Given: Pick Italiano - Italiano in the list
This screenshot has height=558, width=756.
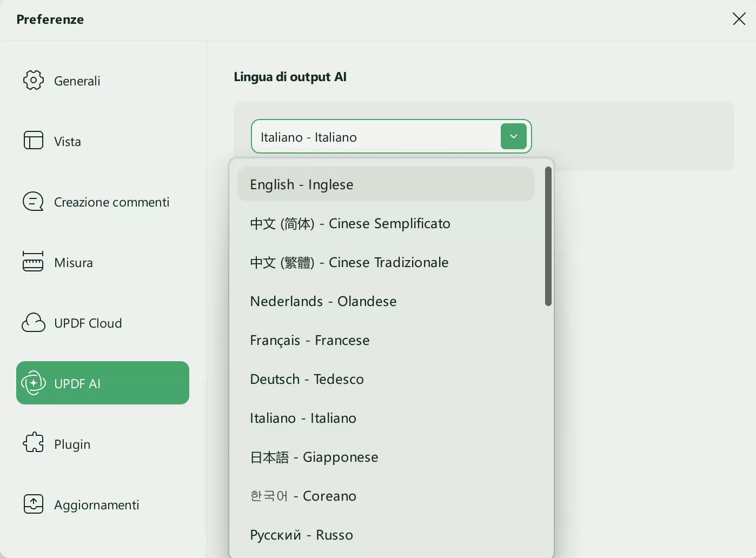Looking at the screenshot, I should (386, 418).
